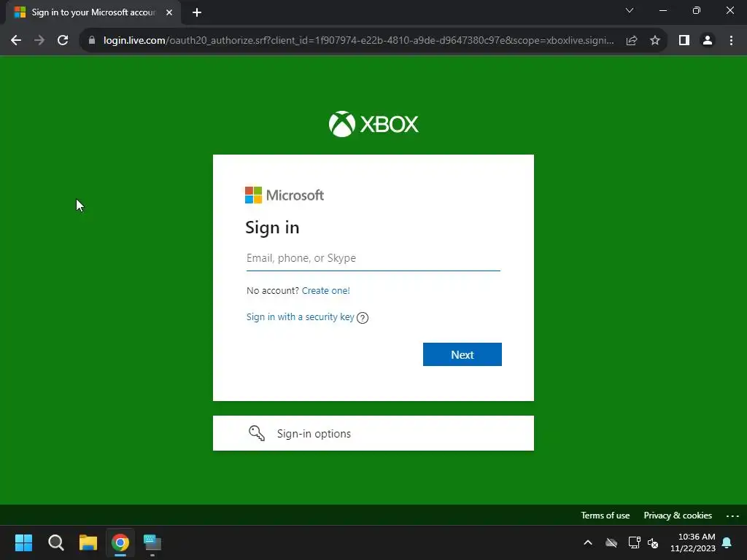Image resolution: width=747 pixels, height=560 pixels.
Task: Click the share this page icon
Action: click(x=632, y=41)
